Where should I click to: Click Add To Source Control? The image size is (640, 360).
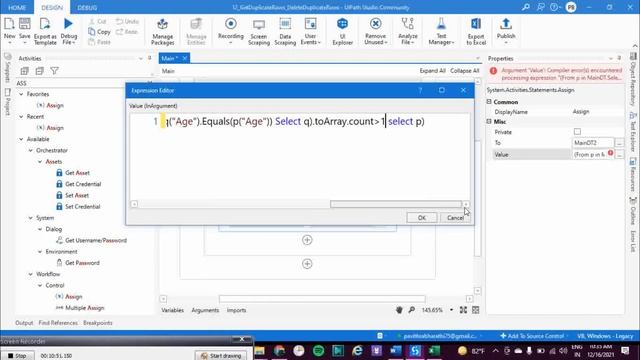click(532, 336)
